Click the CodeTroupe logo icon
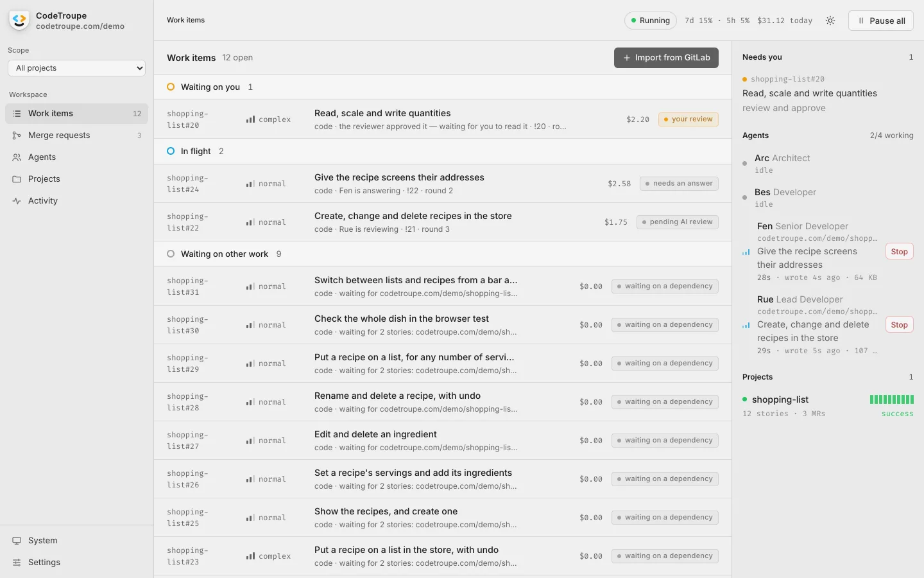This screenshot has width=924, height=578. pos(19,21)
